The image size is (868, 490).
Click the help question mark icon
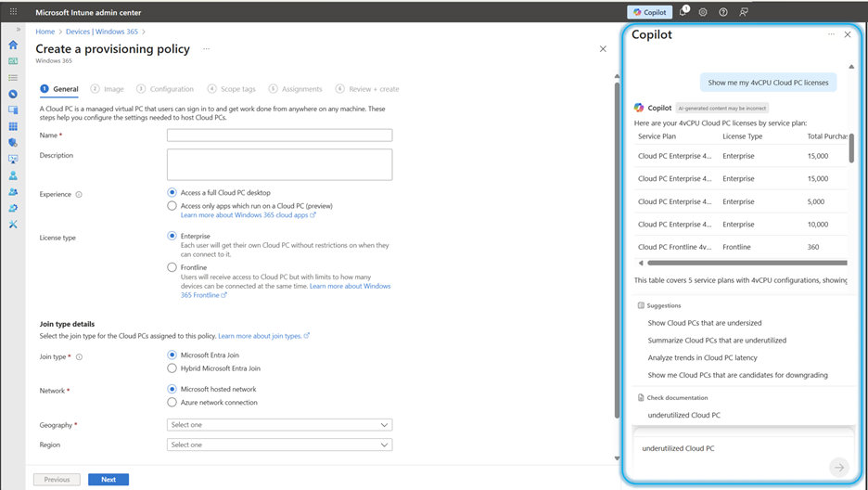coord(723,12)
